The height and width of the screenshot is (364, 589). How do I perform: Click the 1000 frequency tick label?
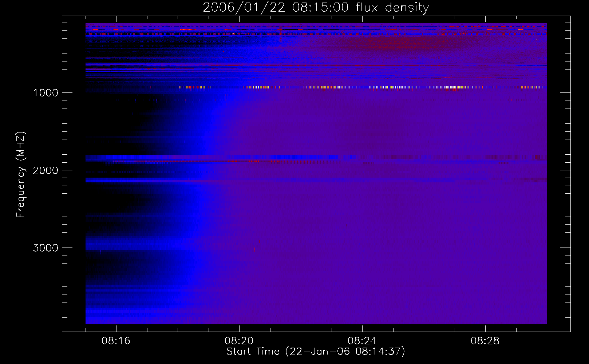coord(46,93)
